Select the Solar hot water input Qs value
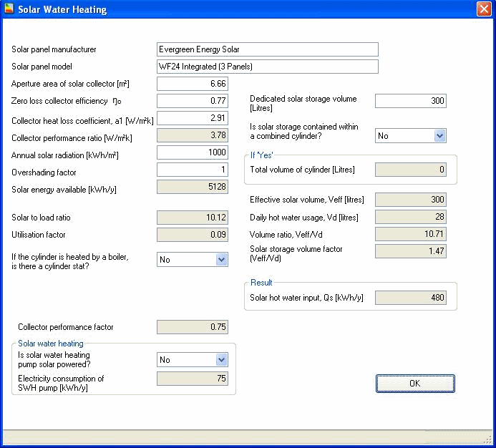Screen dimensions: 496x448 click(411, 298)
